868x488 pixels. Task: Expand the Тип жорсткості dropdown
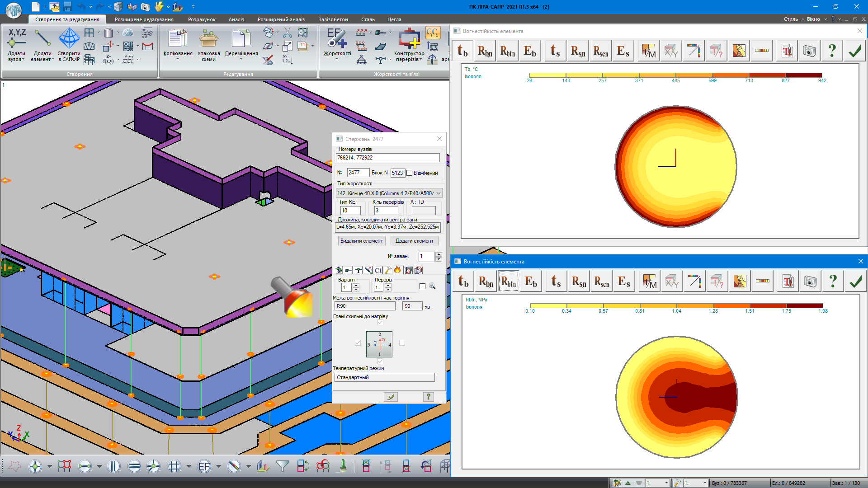point(438,193)
